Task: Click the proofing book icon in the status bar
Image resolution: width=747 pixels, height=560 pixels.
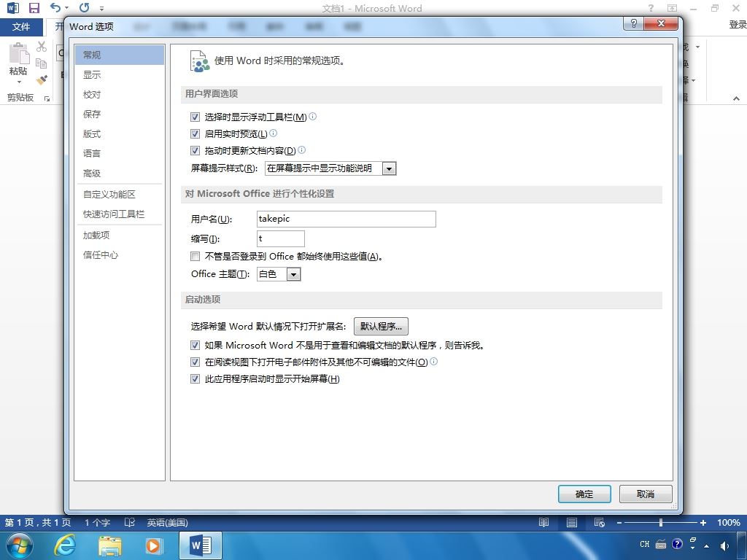Action: (130, 522)
